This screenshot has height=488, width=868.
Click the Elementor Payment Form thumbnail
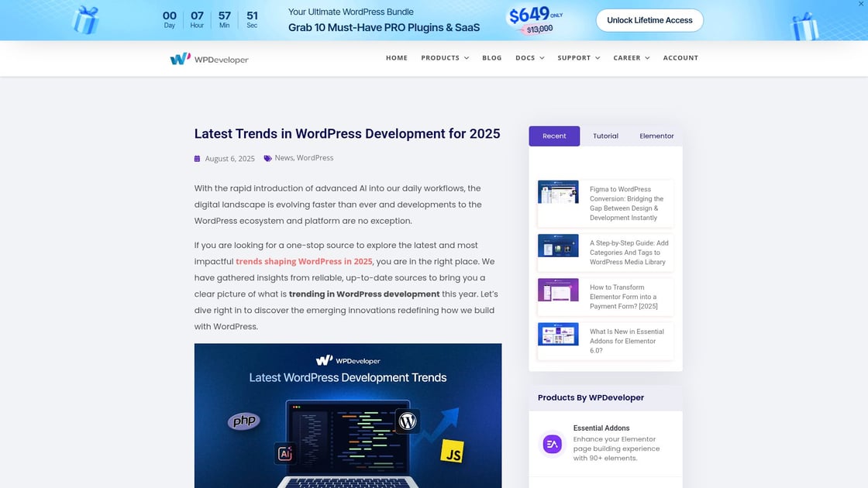point(558,290)
